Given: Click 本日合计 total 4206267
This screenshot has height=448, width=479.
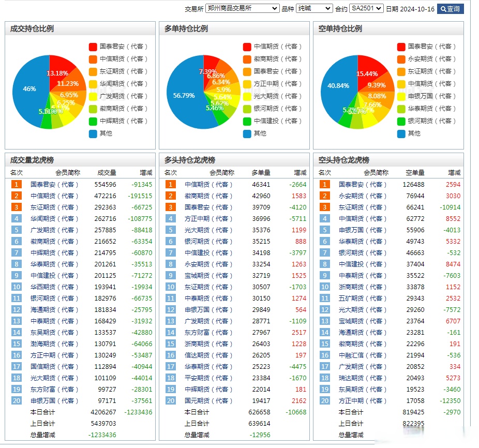Looking at the screenshot, I should pyautogui.click(x=103, y=412).
